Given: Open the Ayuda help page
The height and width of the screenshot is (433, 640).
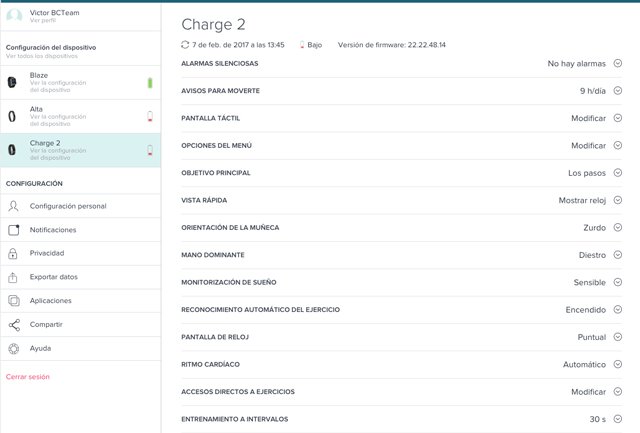Looking at the screenshot, I should [x=80, y=349].
